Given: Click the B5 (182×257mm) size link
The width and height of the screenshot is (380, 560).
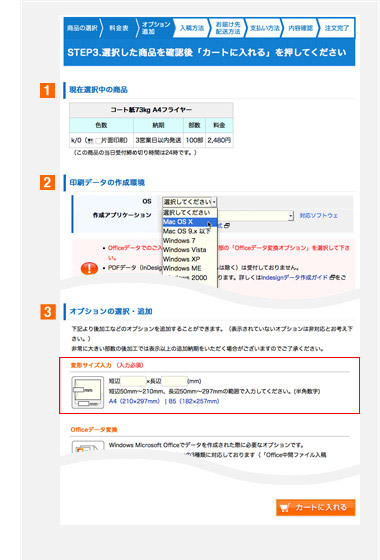Looking at the screenshot, I should pyautogui.click(x=194, y=401).
